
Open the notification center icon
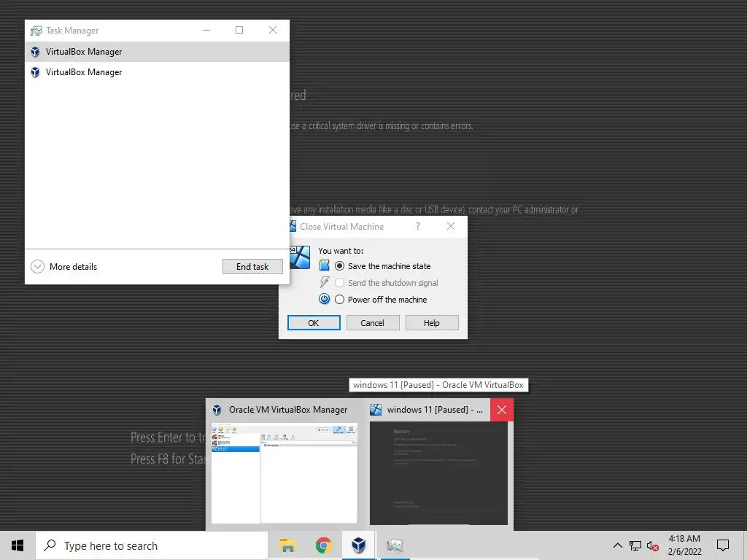click(723, 545)
